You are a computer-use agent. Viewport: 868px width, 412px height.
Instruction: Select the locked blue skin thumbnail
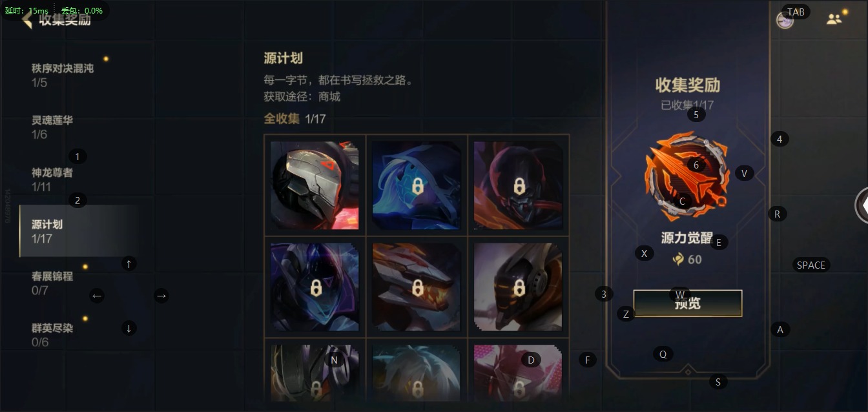[417, 185]
